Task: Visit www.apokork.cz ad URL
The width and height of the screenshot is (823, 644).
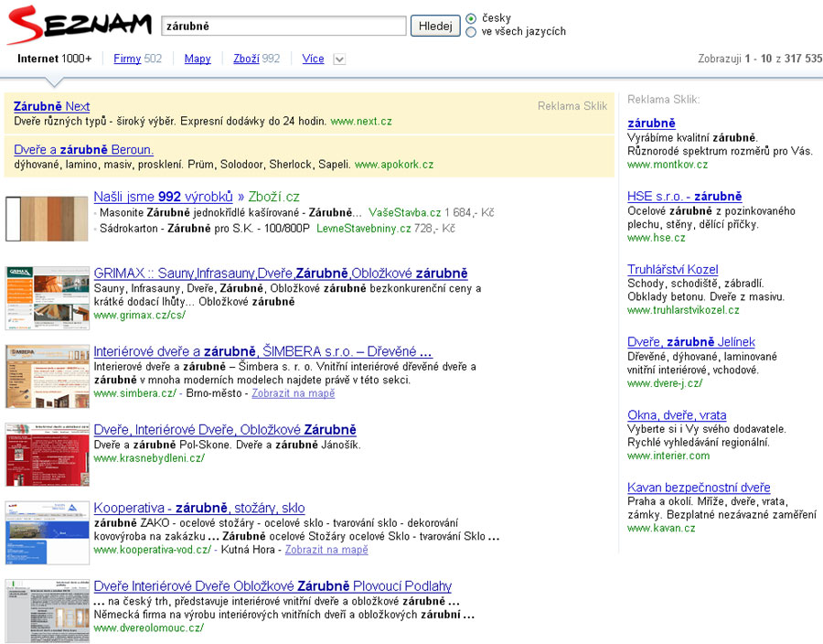Action: [394, 165]
